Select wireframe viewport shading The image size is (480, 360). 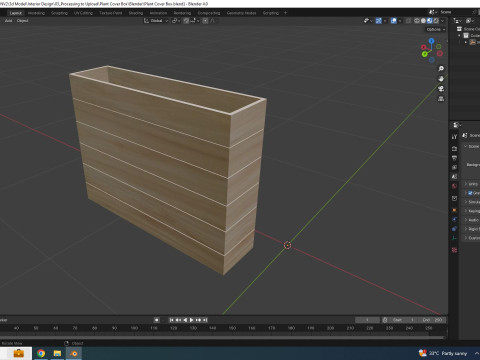coord(417,21)
